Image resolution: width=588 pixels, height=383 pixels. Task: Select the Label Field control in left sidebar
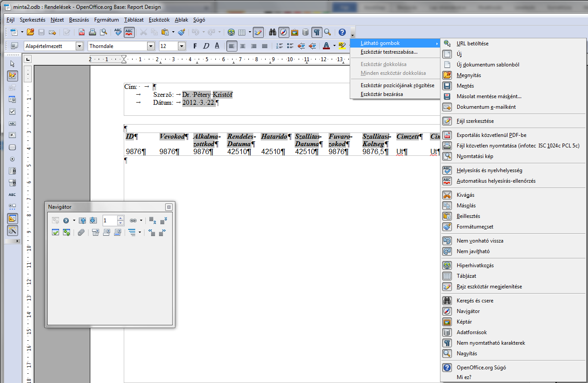click(12, 195)
